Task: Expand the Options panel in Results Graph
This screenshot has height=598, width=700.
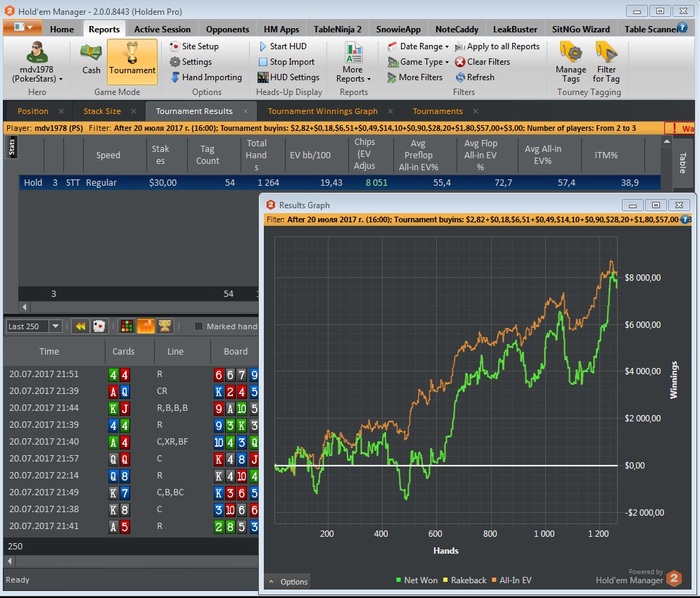Action: 288,581
